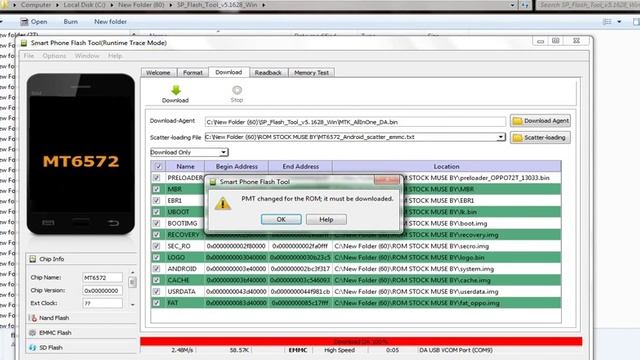Screen dimensions: 640x360
Task: Click Open icon in Explorer toolbar
Action: 24,22
